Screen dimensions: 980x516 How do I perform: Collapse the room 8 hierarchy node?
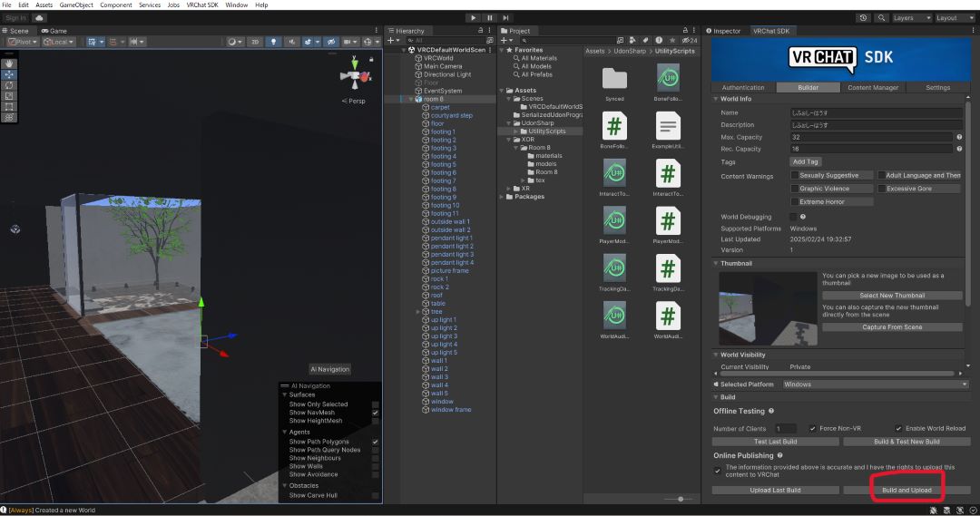(411, 100)
